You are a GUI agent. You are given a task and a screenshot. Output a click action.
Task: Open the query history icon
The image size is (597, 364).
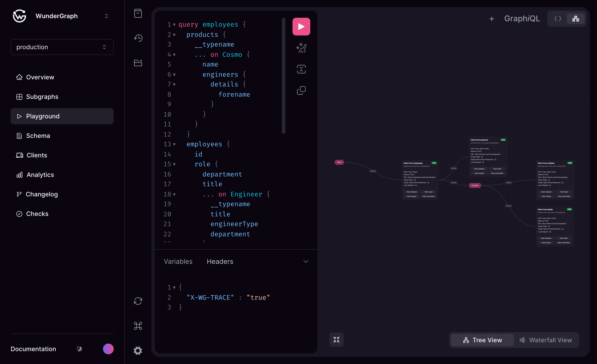click(x=138, y=38)
